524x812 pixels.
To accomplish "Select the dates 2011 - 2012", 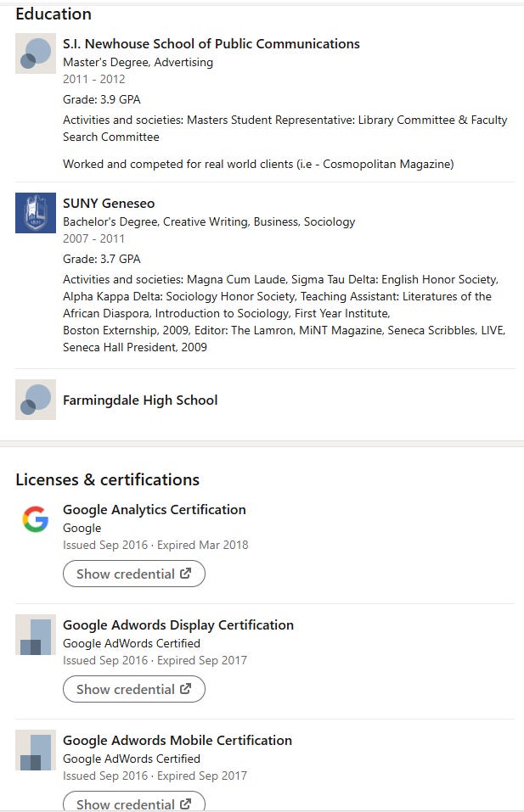I will point(93,79).
